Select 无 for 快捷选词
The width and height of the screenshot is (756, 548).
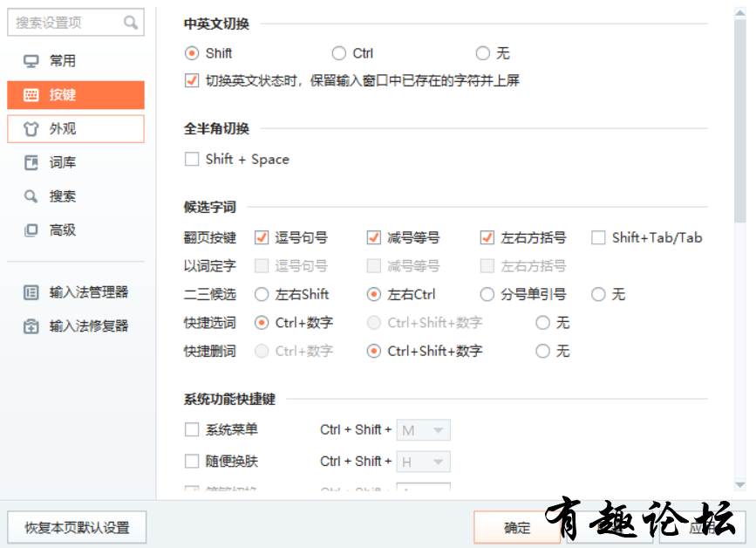pos(542,323)
